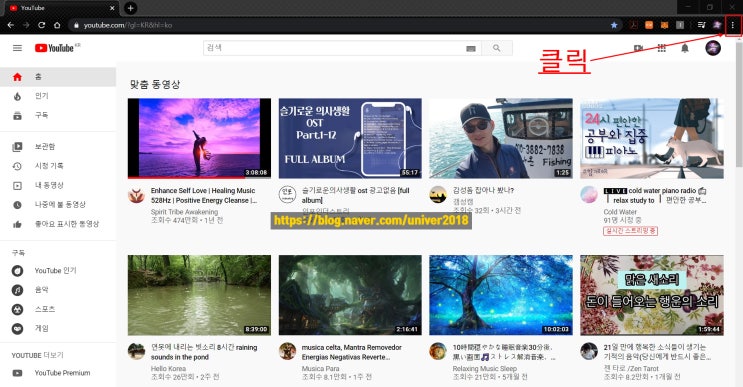Click the Spirit Tribe Awakening channel avatar
This screenshot has height=387, width=743.
click(136, 195)
